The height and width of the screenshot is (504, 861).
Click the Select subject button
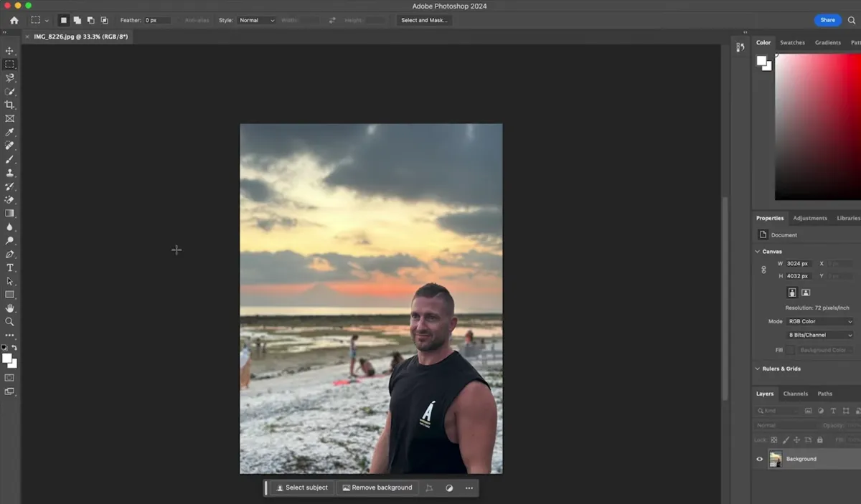tap(301, 488)
